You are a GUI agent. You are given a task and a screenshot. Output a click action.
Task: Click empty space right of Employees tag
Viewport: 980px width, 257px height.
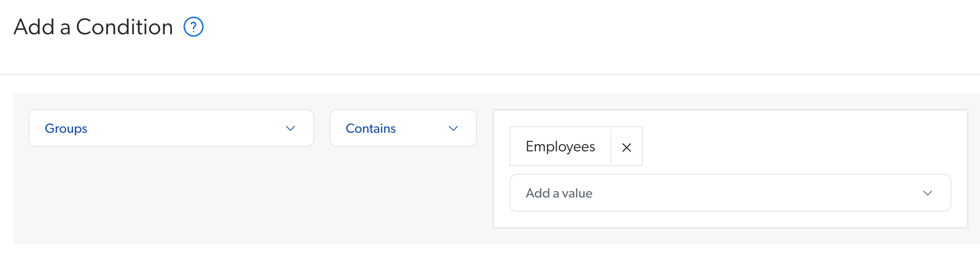786,147
